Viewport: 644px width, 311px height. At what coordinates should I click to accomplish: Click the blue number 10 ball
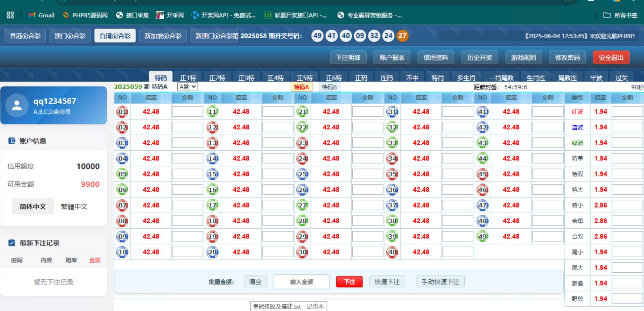(122, 252)
